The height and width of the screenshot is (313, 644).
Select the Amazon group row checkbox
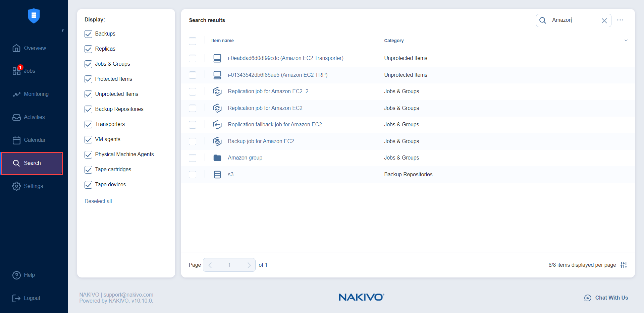pos(193,158)
